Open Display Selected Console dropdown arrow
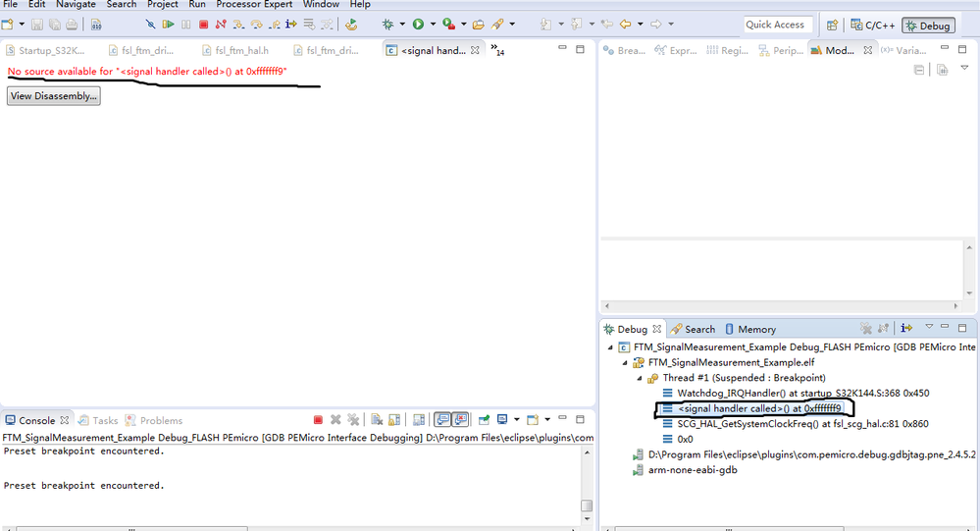This screenshot has height=531, width=980. pos(516,420)
